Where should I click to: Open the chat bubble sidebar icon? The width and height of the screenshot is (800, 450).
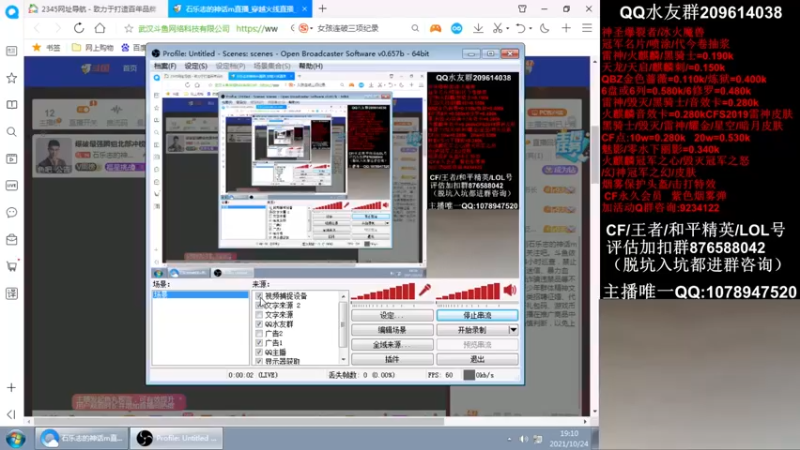(11, 212)
